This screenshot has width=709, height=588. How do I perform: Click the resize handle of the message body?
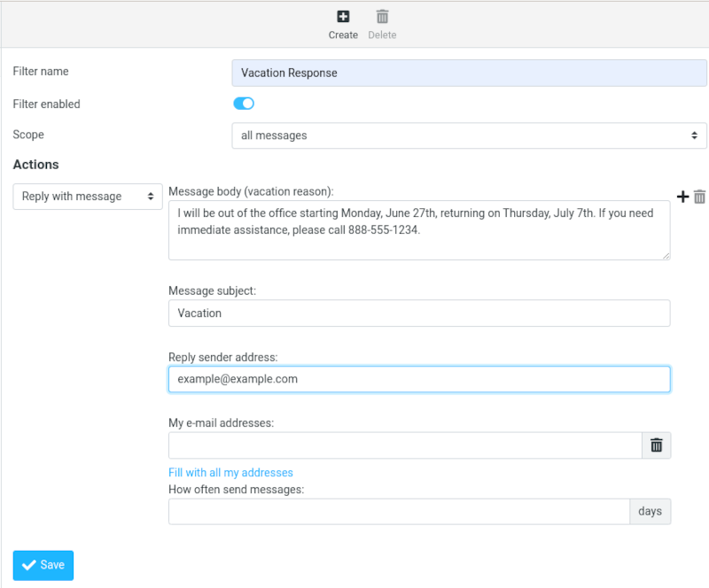click(x=666, y=256)
